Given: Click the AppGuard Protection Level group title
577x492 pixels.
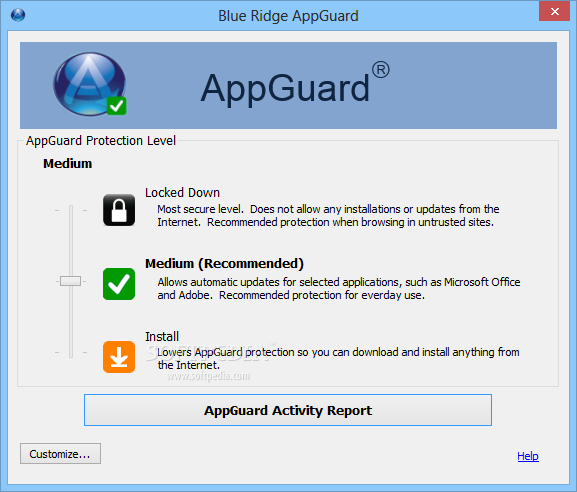Looking at the screenshot, I should [101, 141].
